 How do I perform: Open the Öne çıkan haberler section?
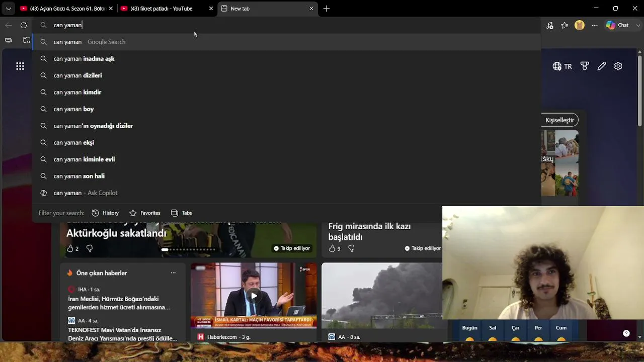coord(102,273)
